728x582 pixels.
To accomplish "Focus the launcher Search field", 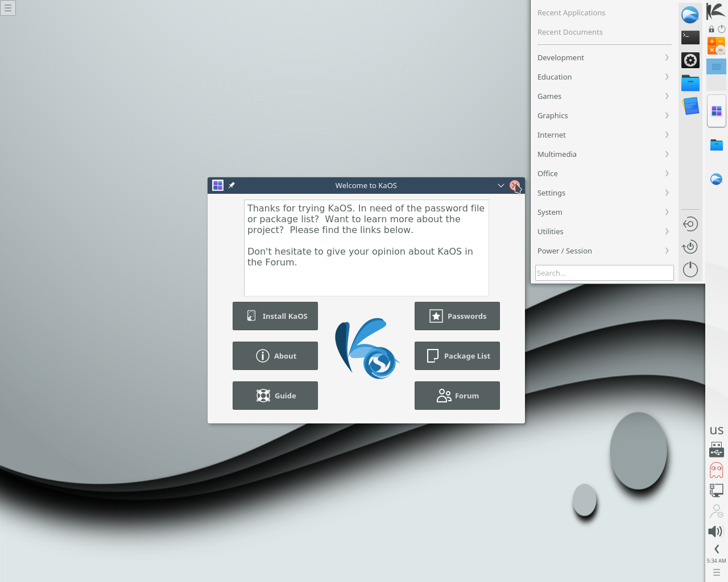I will (604, 273).
